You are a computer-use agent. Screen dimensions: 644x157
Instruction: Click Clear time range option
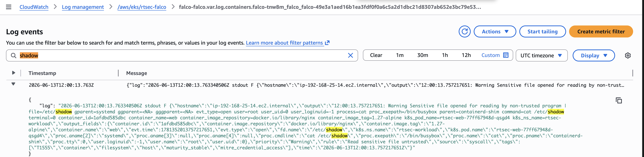tap(376, 55)
